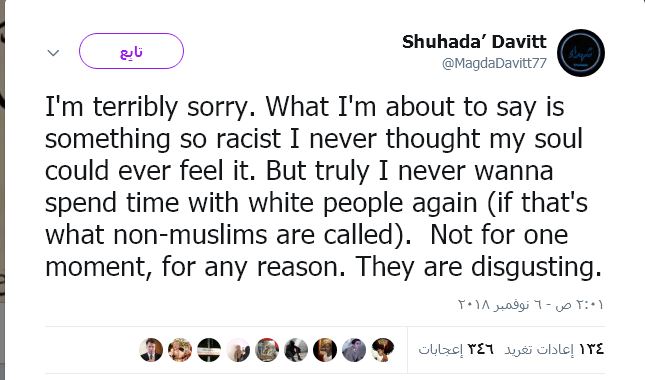Open the tweet options chevron menu
Image resolution: width=645 pixels, height=380 pixels.
[53, 53]
